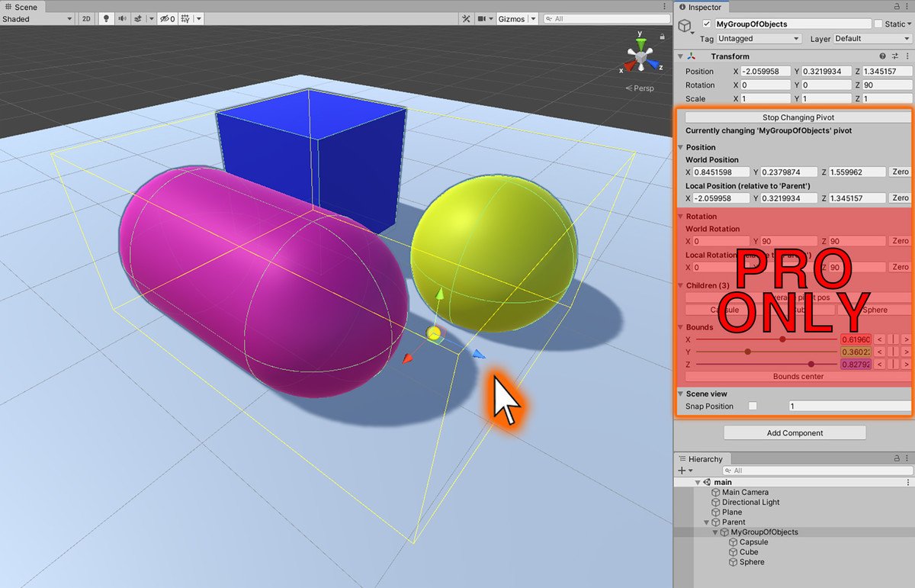The width and height of the screenshot is (915, 588).
Task: Click the Add Component button
Action: [x=794, y=432]
